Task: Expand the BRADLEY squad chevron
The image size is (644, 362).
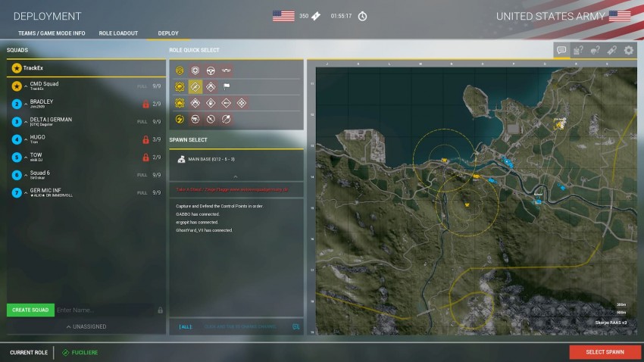Action: coord(26,104)
